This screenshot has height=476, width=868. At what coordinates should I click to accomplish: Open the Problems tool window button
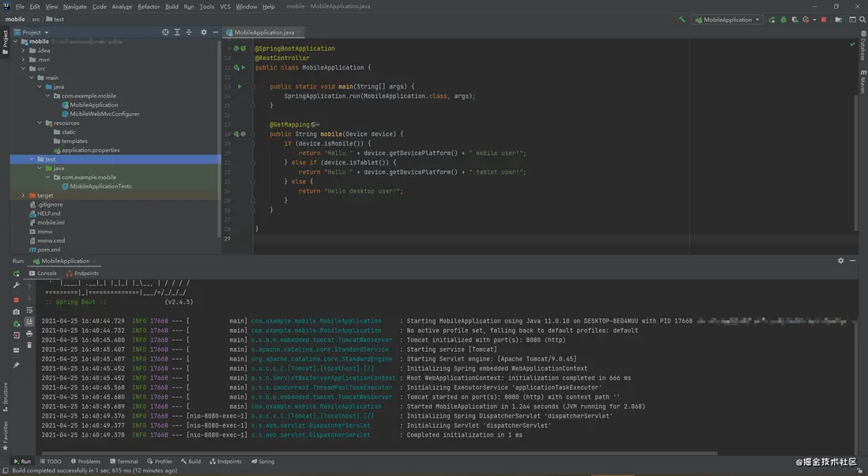[x=85, y=461]
